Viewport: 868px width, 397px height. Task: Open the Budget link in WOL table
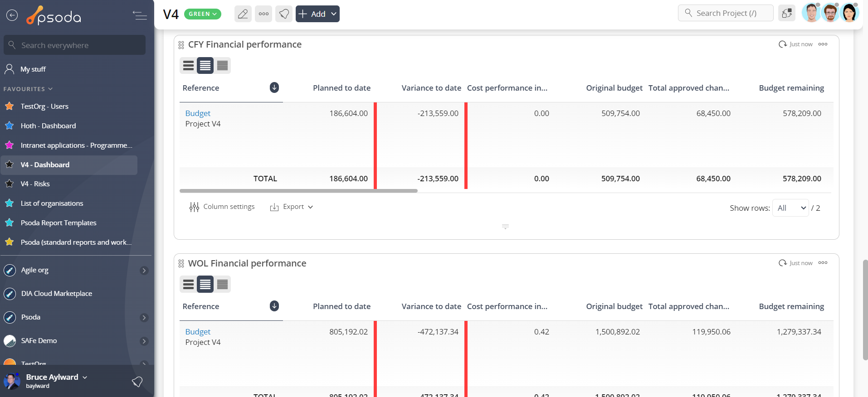[x=198, y=332]
